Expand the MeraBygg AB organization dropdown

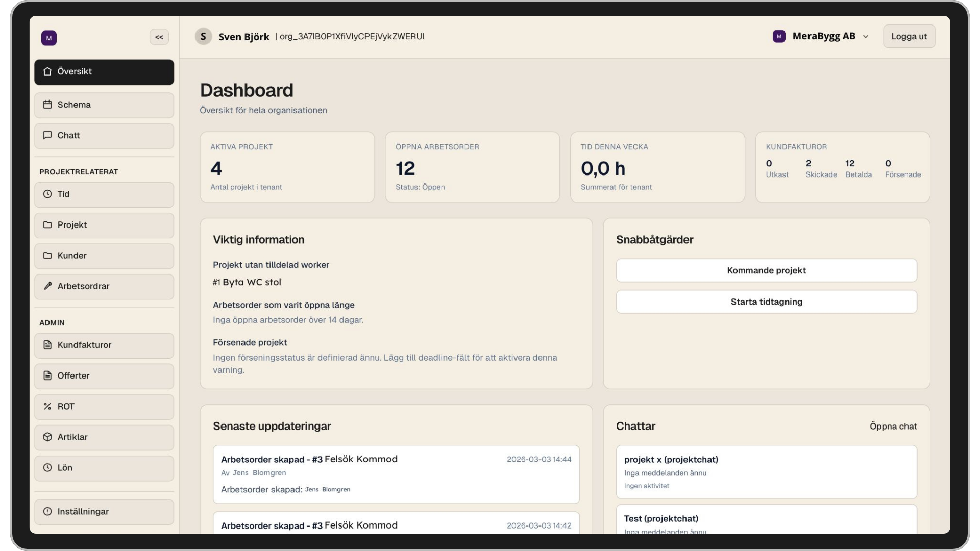(x=823, y=36)
